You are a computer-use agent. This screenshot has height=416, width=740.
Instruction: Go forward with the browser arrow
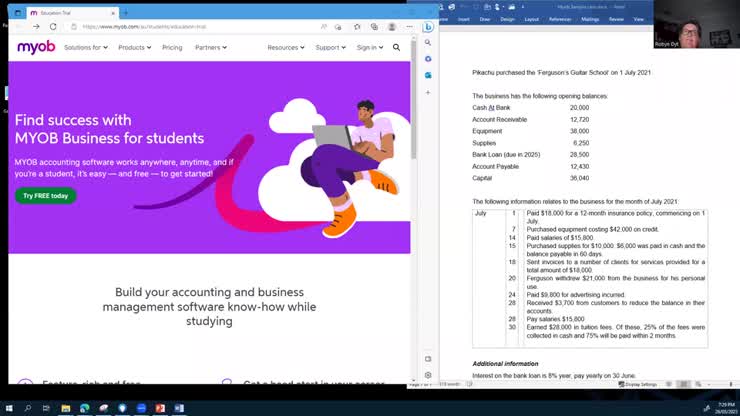(x=36, y=27)
